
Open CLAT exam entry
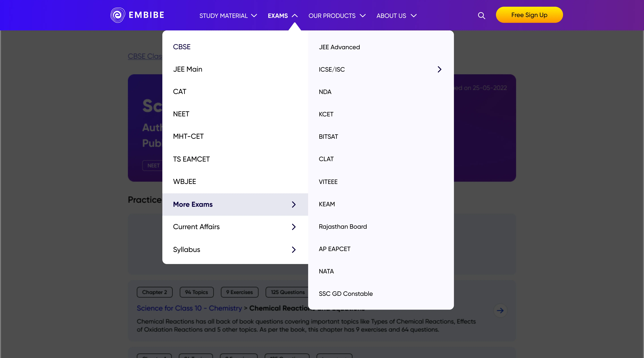coord(326,159)
